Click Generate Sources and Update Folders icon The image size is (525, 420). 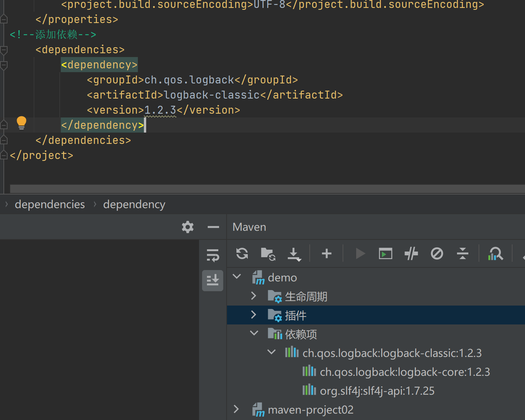pyautogui.click(x=268, y=254)
